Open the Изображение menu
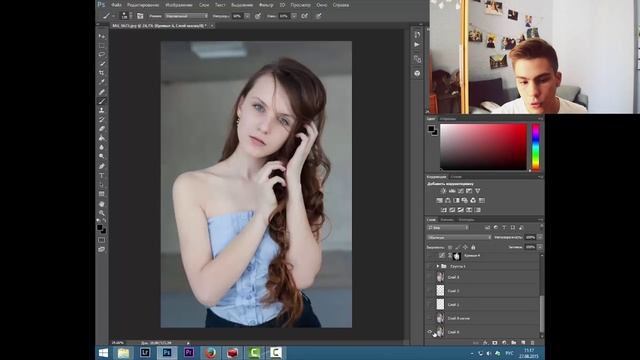640x360 pixels. [179, 5]
